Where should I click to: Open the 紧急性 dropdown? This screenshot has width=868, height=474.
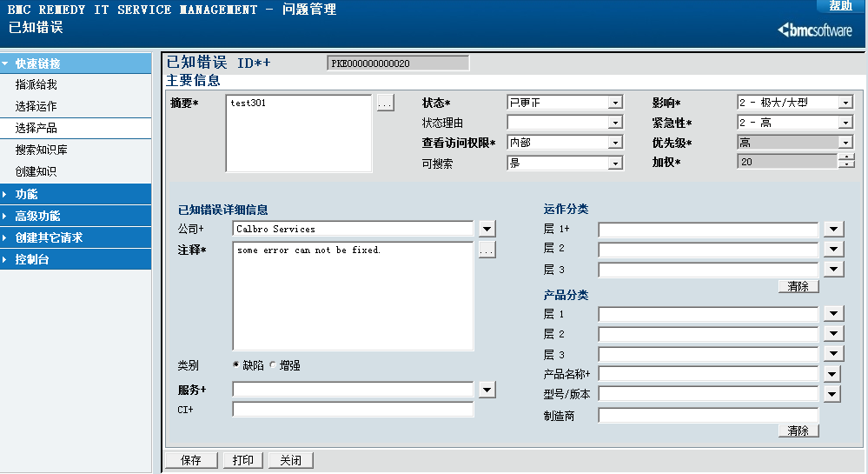click(845, 123)
